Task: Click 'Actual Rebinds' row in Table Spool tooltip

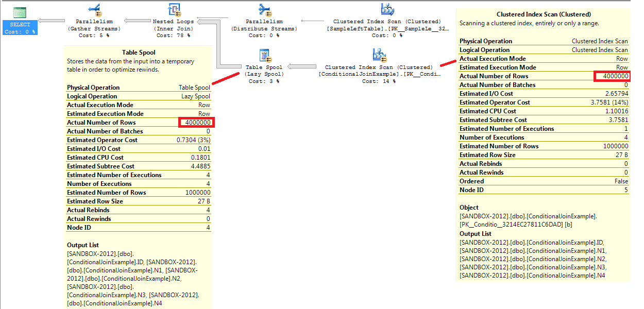Action: [x=139, y=210]
